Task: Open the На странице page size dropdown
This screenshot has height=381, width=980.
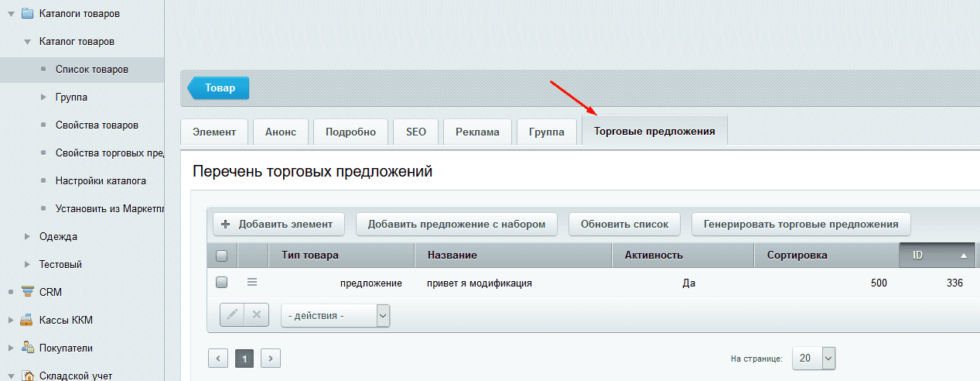Action: tap(814, 358)
